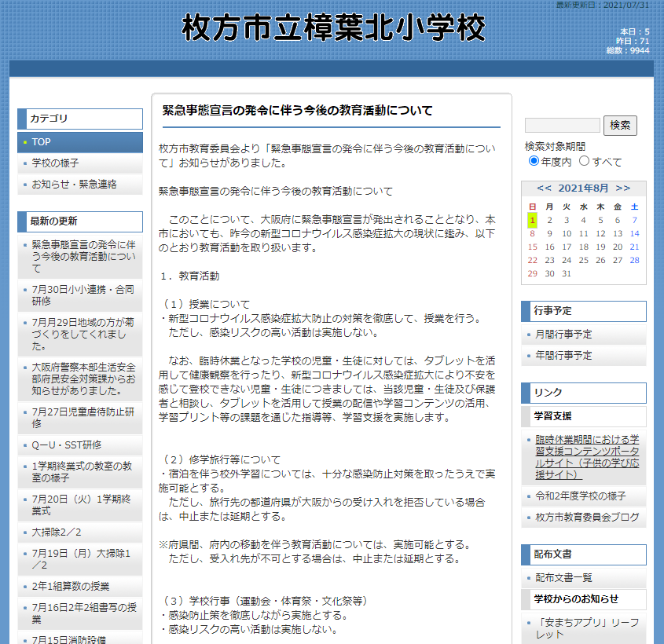Click the article heading 緊急事態宣言の発令に伴う今後の教育活動について
This screenshot has width=664, height=644.
[x=297, y=111]
